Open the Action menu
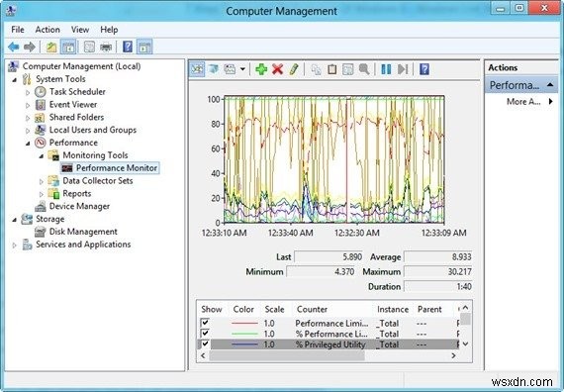Screen dimensions: 564x392 (47, 30)
